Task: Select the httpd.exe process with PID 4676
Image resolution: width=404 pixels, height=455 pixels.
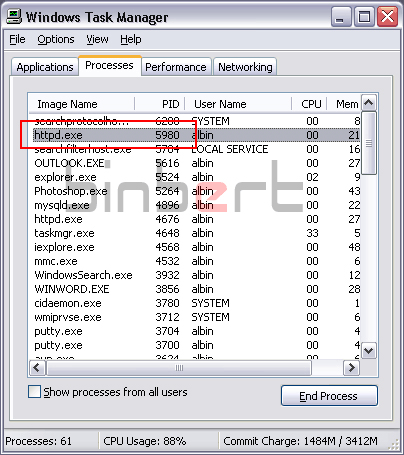Action: click(196, 219)
